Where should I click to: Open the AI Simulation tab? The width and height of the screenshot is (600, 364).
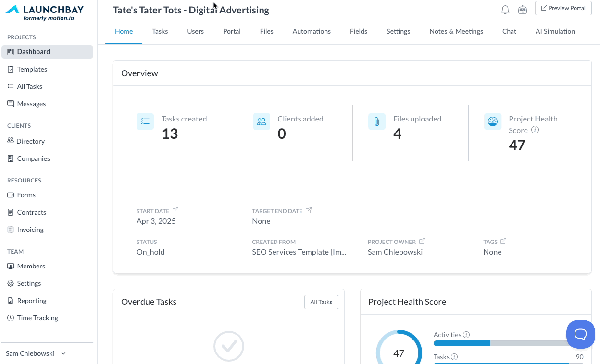[555, 31]
